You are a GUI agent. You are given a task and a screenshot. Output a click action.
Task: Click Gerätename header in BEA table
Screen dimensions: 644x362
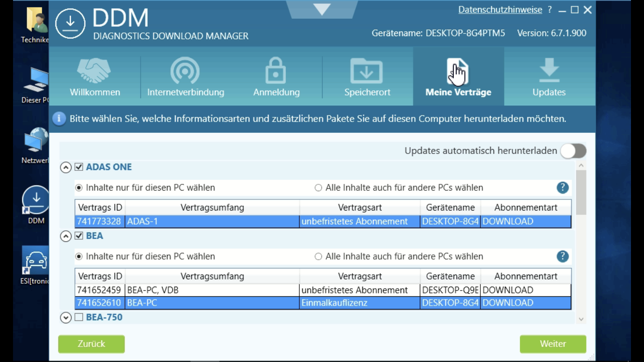450,277
